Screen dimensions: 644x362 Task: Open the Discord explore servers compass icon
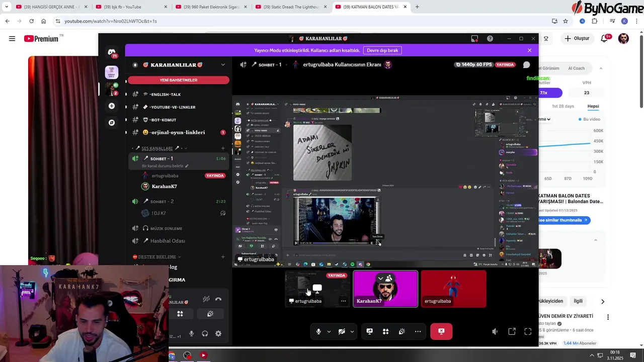tap(112, 123)
